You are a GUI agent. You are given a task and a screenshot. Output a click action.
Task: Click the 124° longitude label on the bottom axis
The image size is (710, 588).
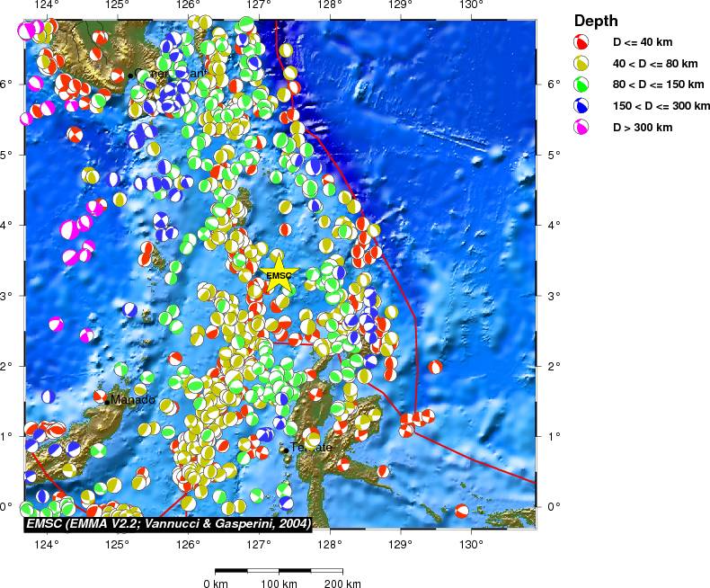click(x=47, y=542)
